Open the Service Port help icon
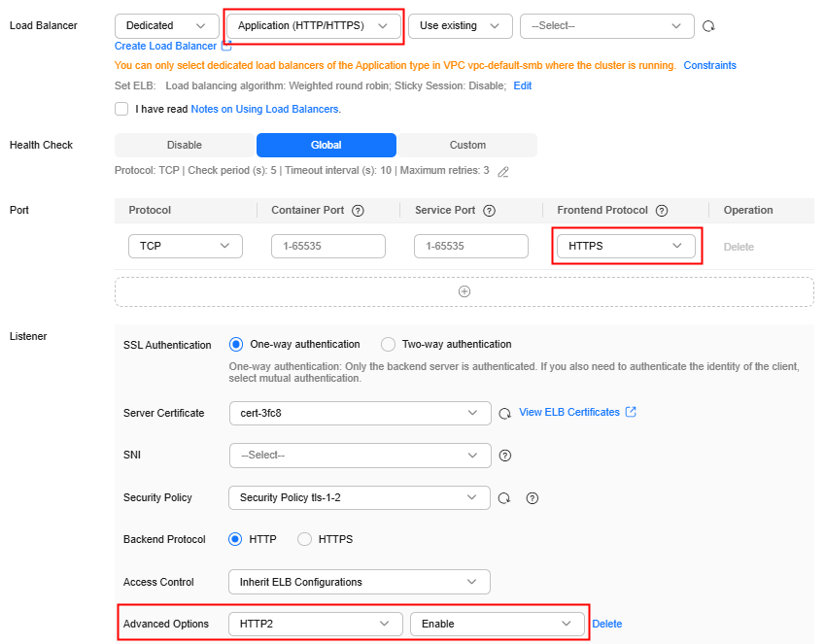The image size is (825, 644). (490, 211)
